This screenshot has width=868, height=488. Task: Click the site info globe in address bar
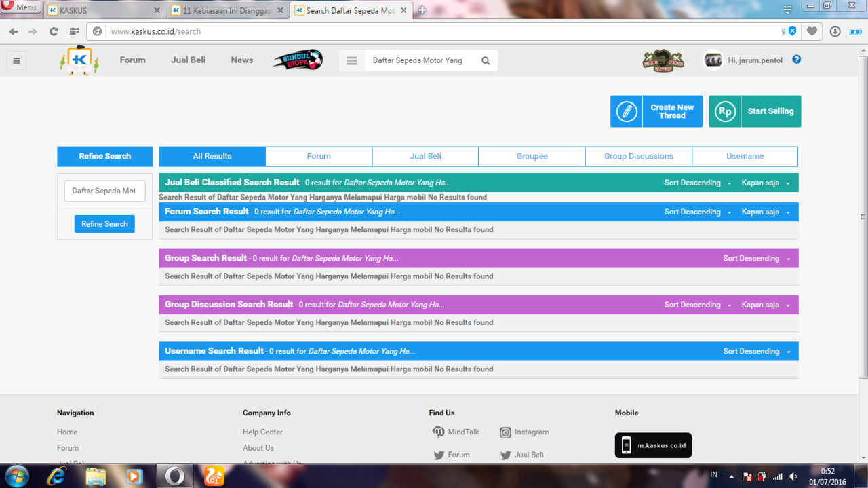tap(98, 31)
